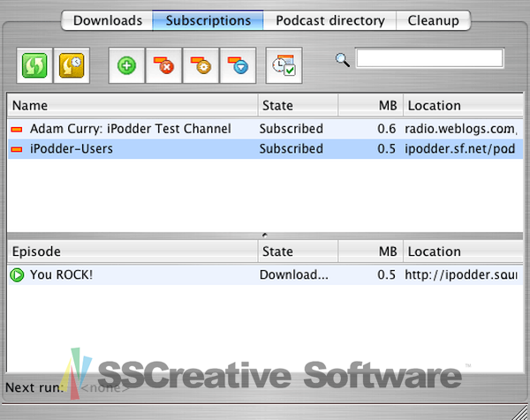This screenshot has height=420, width=530.
Task: Open the scheduler clock and checkmark icon
Action: (x=284, y=65)
